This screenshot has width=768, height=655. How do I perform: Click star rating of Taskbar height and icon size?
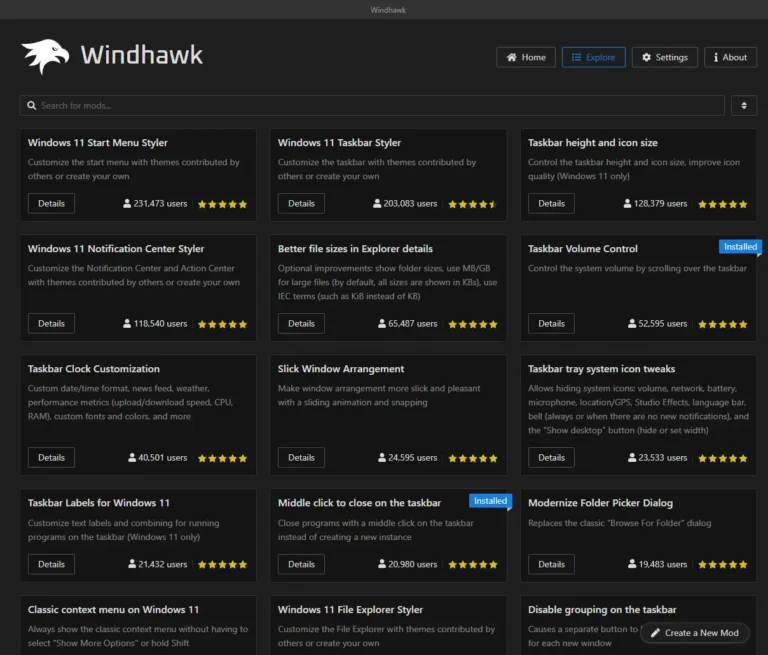pyautogui.click(x=723, y=204)
